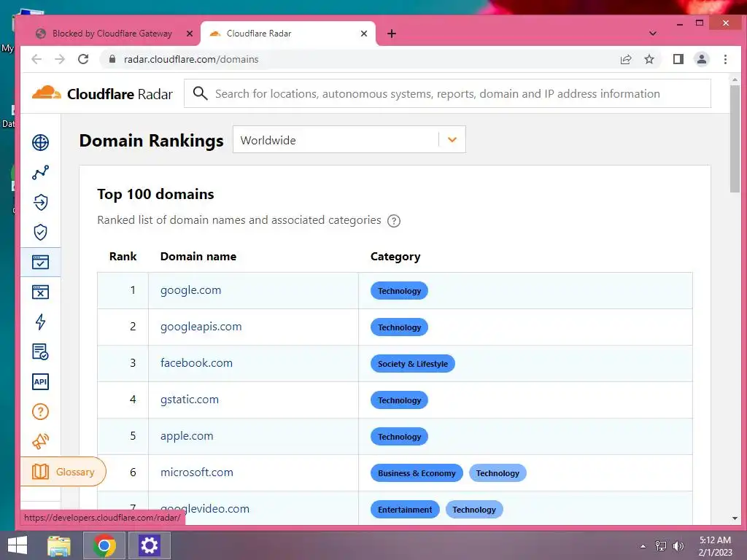Click the address bar URL
The image size is (747, 560).
(191, 60)
